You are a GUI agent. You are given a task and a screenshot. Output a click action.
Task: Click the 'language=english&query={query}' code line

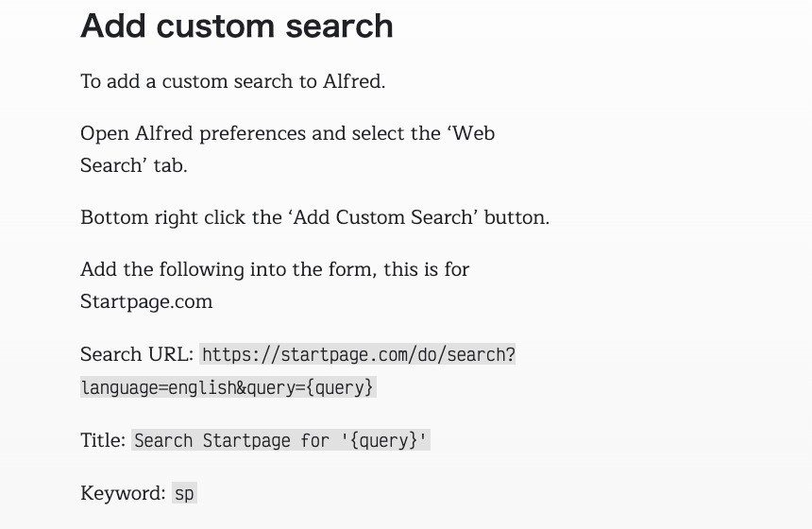click(x=228, y=387)
